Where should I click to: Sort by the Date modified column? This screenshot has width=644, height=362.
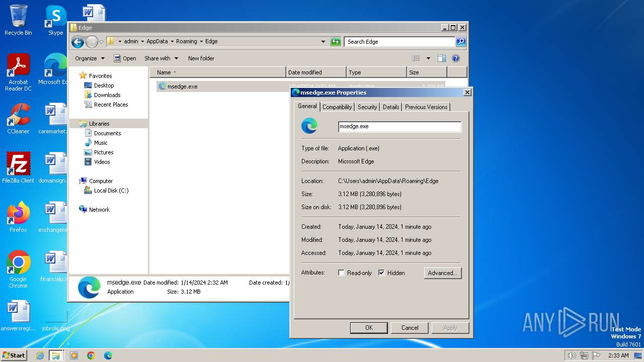pos(316,72)
